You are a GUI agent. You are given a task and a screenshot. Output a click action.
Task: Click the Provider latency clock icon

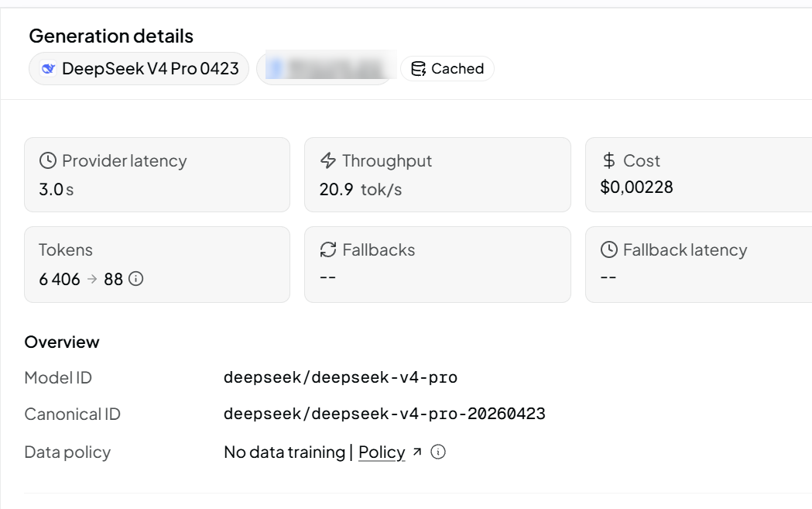48,160
